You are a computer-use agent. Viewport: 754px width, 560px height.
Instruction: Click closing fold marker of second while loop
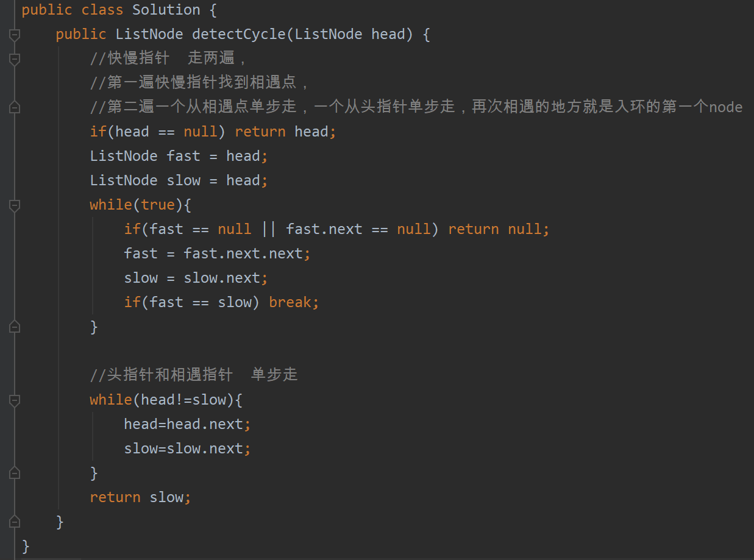pyautogui.click(x=15, y=473)
